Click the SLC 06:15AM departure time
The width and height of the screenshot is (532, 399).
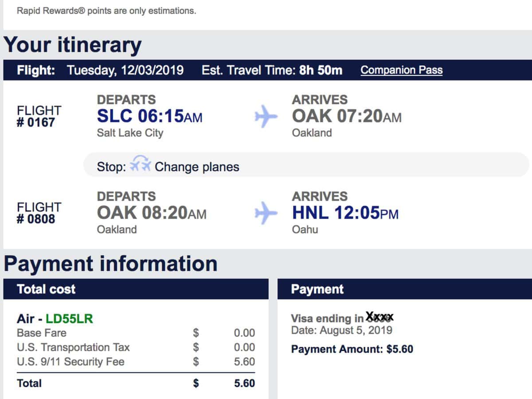tap(149, 116)
